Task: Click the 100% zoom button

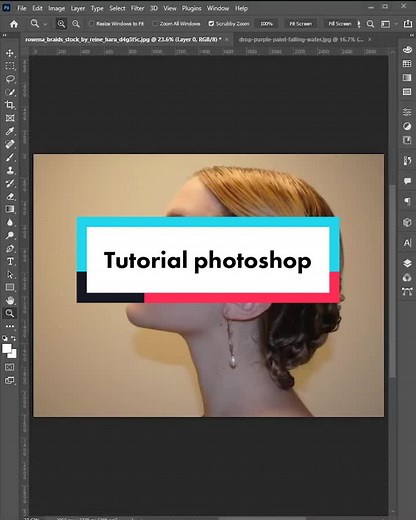Action: (266, 24)
